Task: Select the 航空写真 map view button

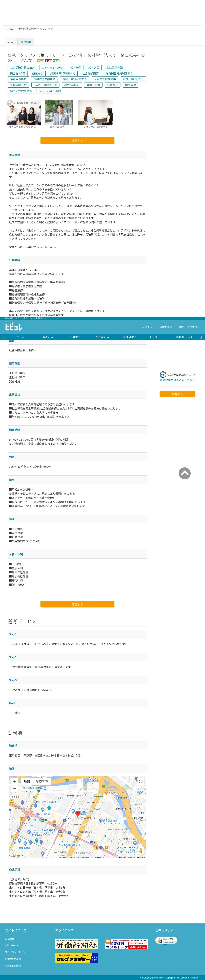Action: pyautogui.click(x=42, y=781)
